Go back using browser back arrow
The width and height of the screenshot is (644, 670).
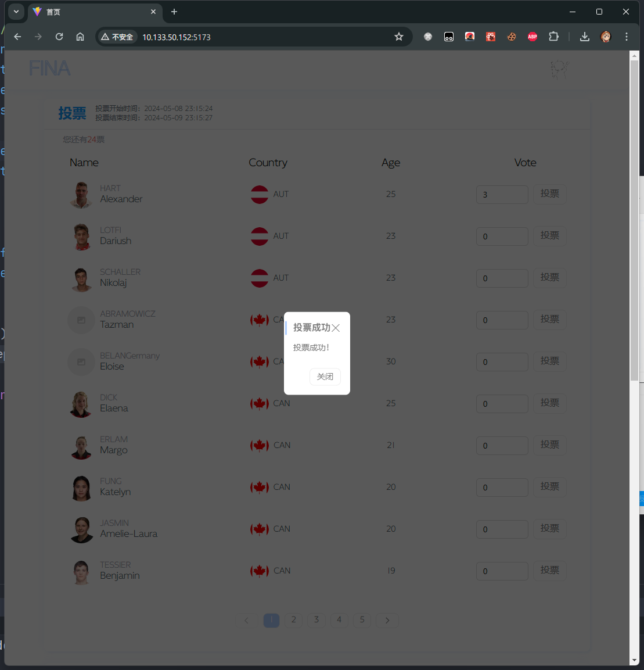coord(17,37)
